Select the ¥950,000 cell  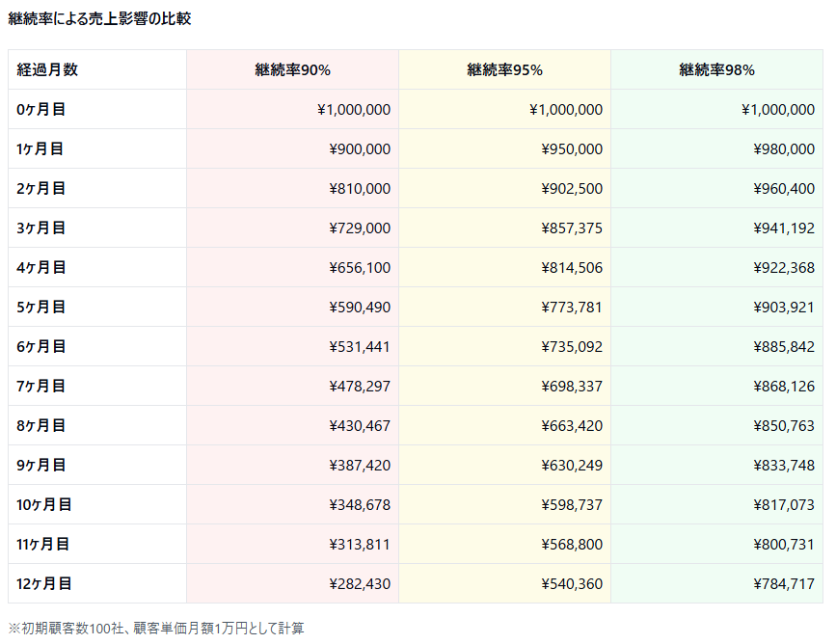tap(505, 148)
